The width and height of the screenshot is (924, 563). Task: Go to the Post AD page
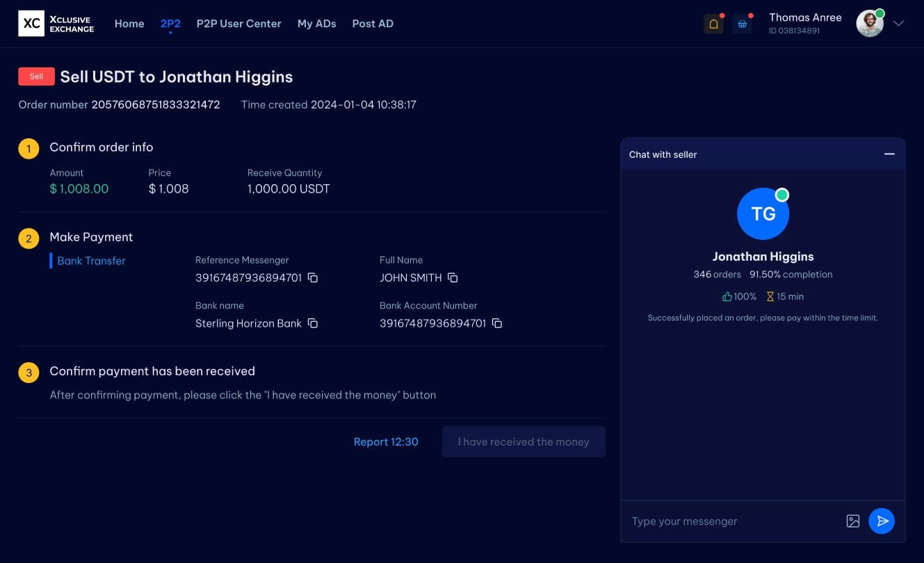(x=373, y=23)
